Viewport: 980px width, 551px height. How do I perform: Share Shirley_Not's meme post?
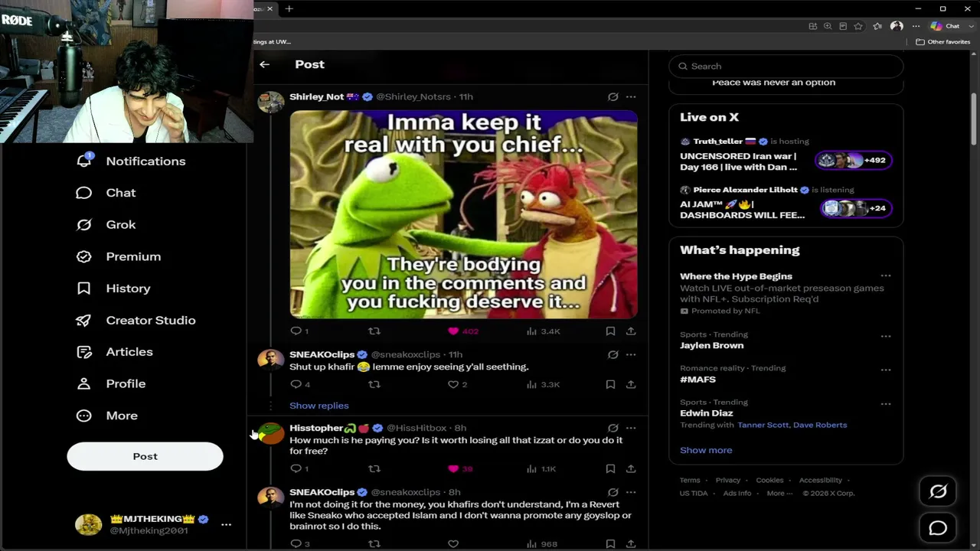coord(631,331)
